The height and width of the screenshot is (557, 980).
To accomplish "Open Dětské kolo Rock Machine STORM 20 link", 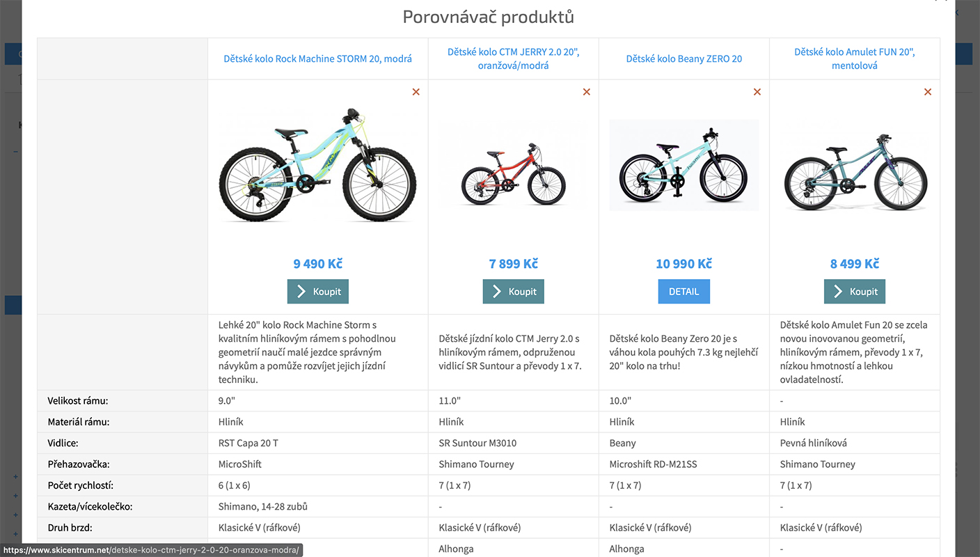I will pyautogui.click(x=318, y=58).
